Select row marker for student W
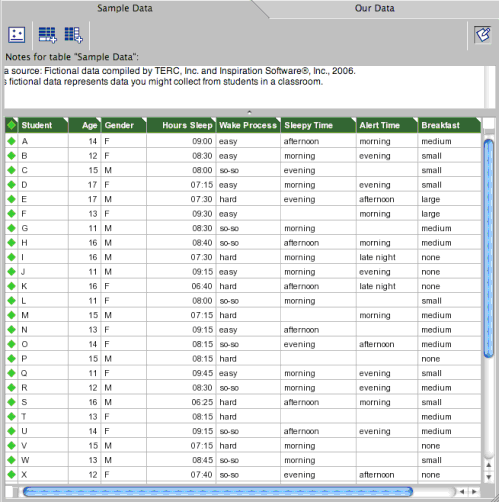The height and width of the screenshot is (502, 499). [x=11, y=460]
